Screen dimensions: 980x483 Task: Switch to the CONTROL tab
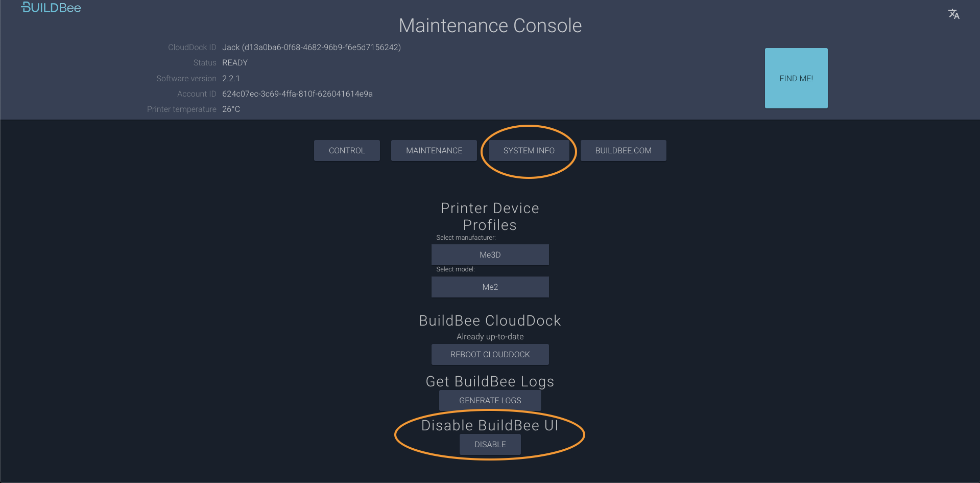click(347, 150)
